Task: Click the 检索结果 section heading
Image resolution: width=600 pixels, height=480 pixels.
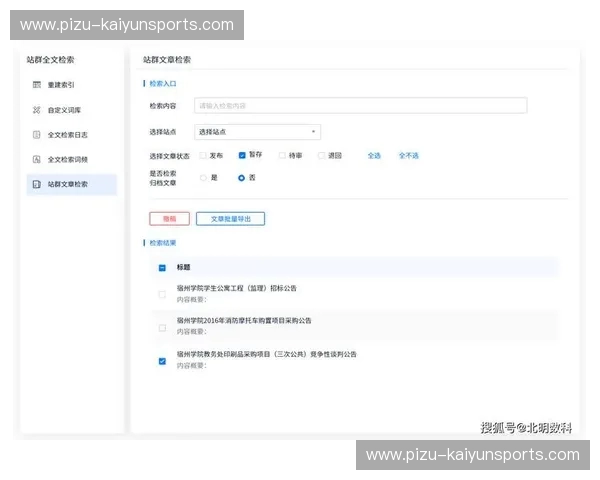Action: point(163,243)
